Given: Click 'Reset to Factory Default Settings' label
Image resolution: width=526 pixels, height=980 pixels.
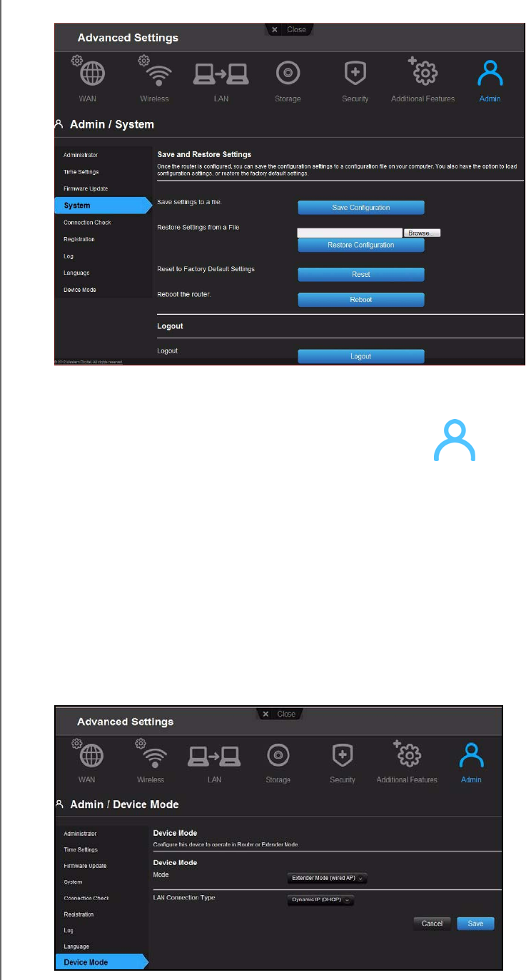Looking at the screenshot, I should [x=206, y=269].
